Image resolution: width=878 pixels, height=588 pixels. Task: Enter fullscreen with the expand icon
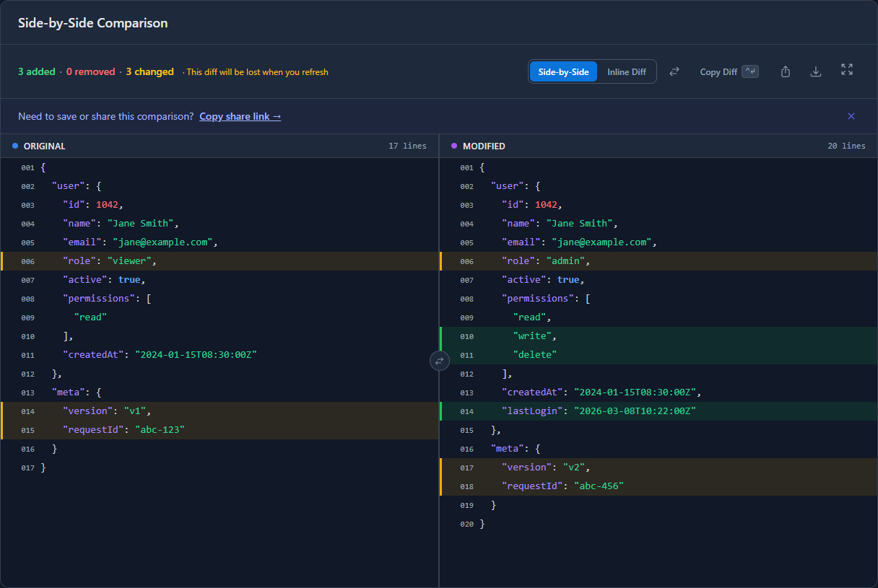[846, 70]
